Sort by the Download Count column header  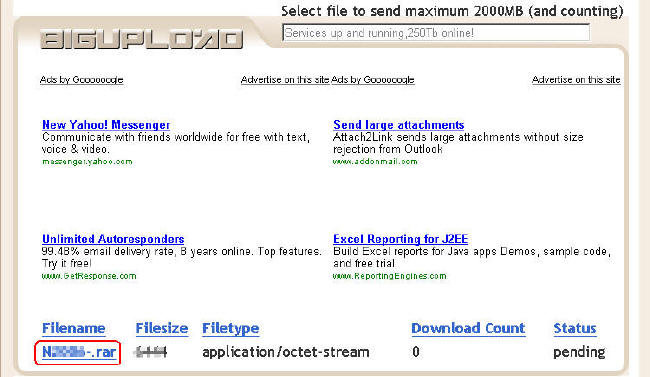468,328
